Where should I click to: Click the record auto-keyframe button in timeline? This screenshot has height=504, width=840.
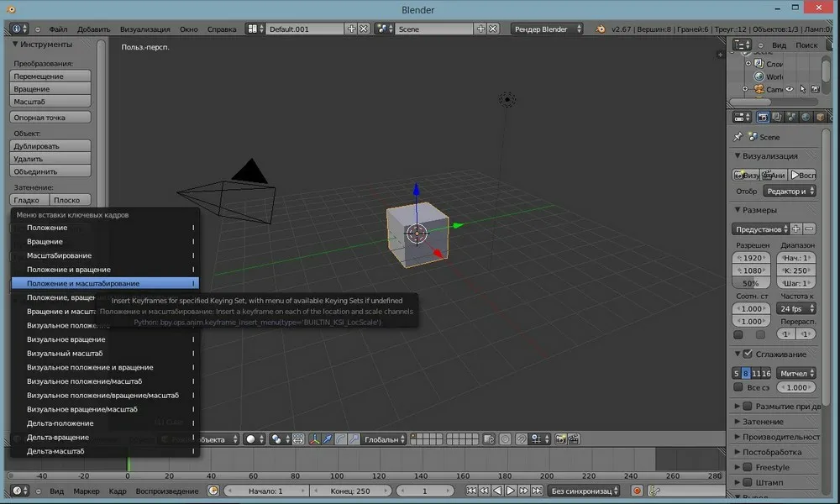click(638, 491)
